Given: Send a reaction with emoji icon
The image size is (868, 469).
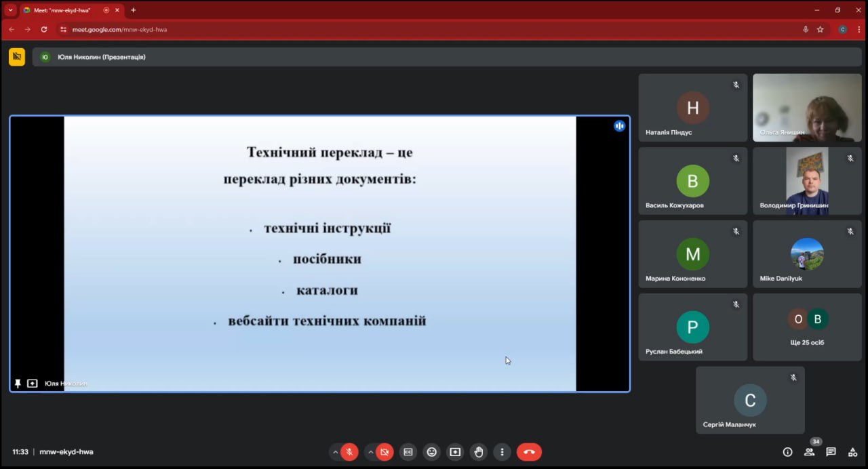Looking at the screenshot, I should [431, 452].
